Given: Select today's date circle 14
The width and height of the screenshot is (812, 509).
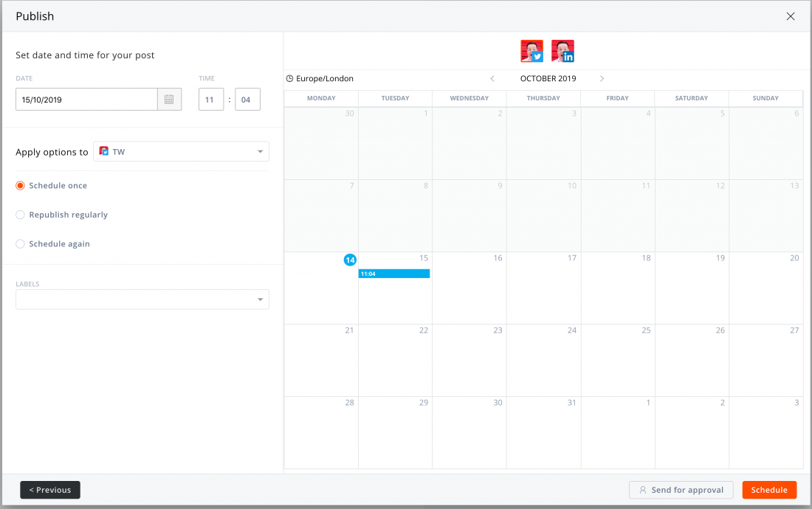Looking at the screenshot, I should pos(350,260).
